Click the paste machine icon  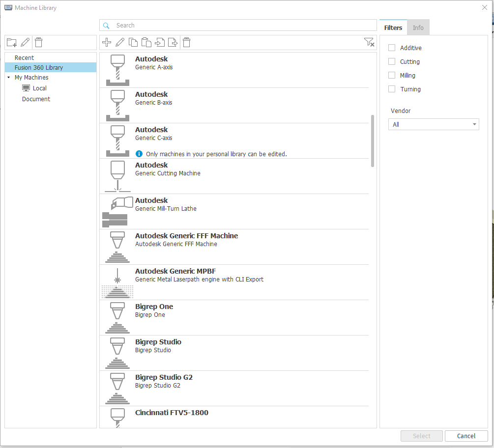point(146,42)
